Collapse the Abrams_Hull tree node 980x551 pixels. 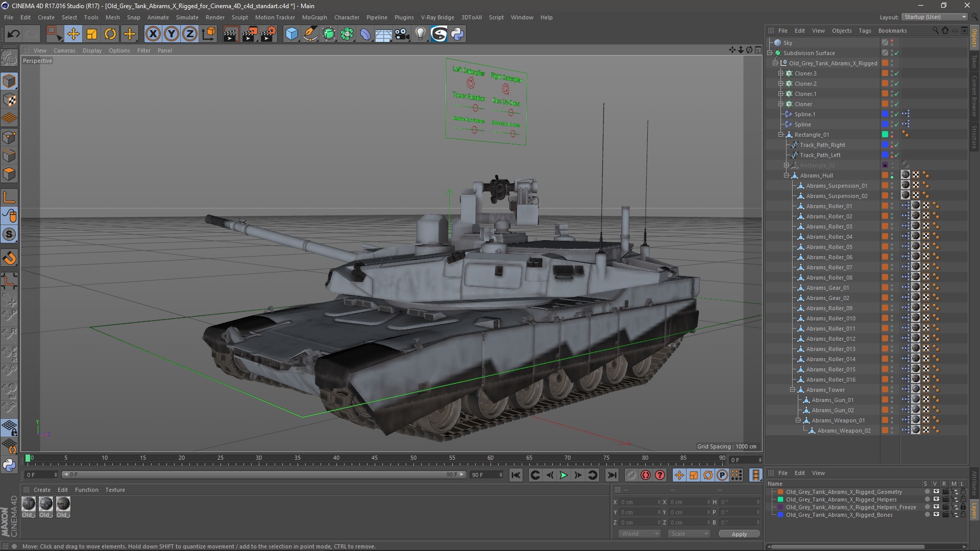tap(787, 176)
